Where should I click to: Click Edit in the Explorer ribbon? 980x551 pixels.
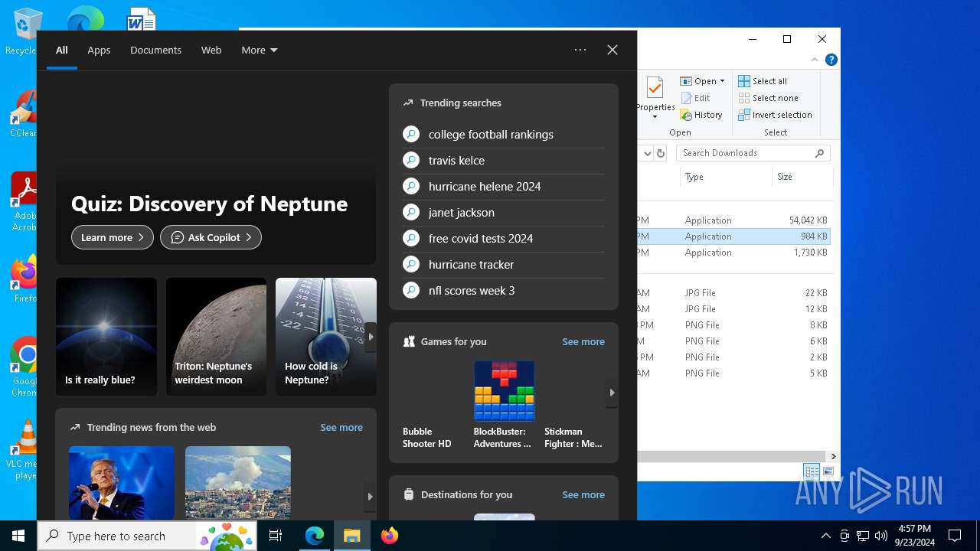coord(695,98)
